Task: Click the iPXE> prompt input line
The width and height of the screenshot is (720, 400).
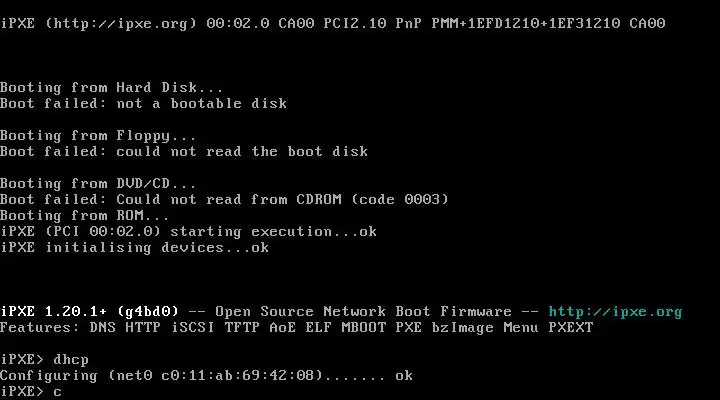Action: [30, 392]
